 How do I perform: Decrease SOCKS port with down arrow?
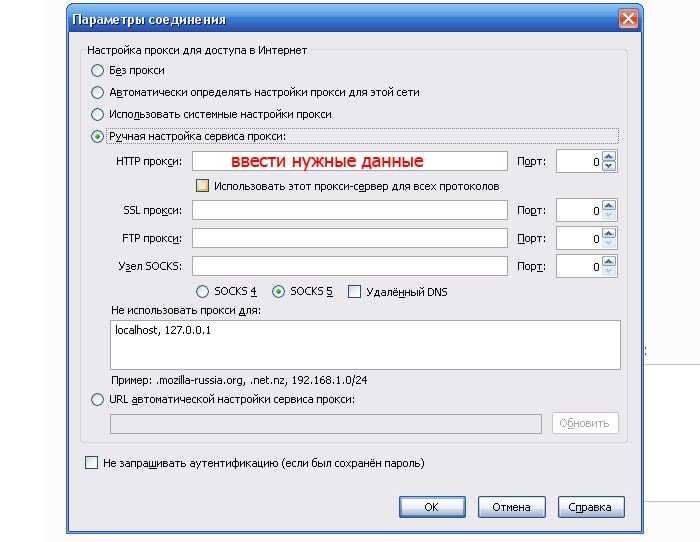(609, 271)
